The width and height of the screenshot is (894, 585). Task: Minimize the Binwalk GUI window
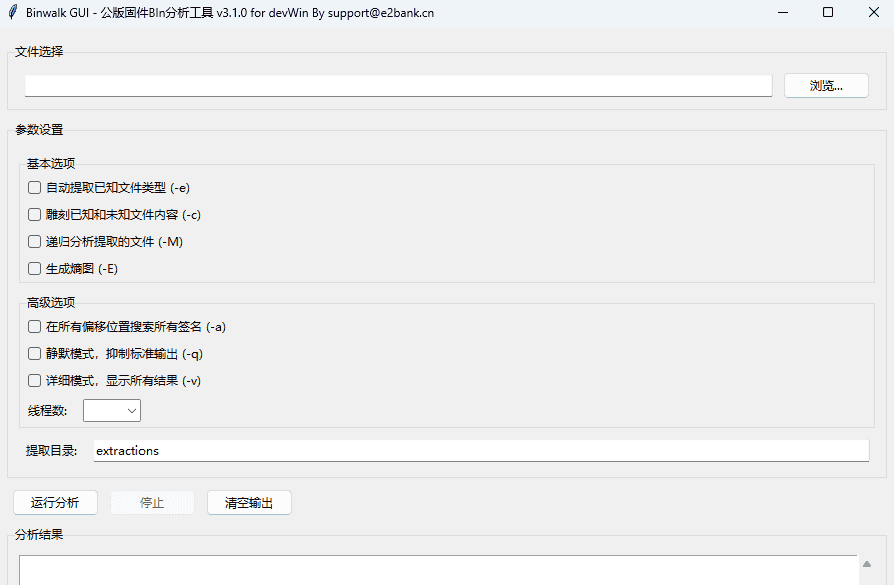pyautogui.click(x=781, y=13)
